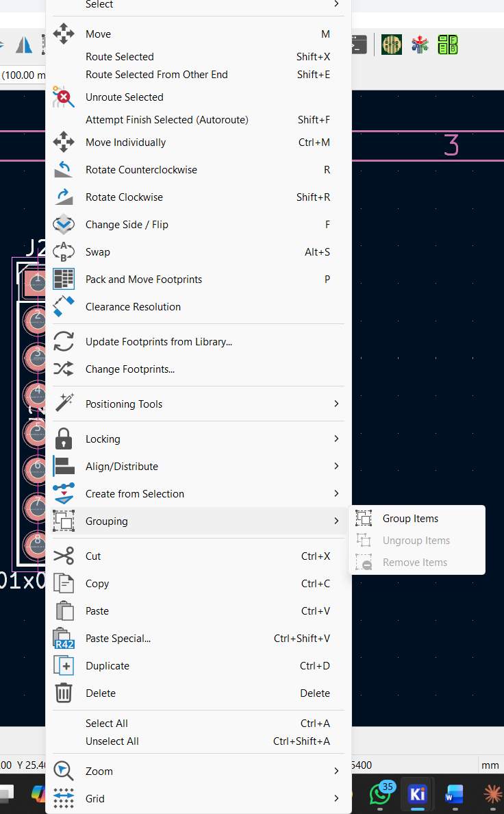Choose Select All menu entry
This screenshot has height=814, width=504.
click(199, 723)
